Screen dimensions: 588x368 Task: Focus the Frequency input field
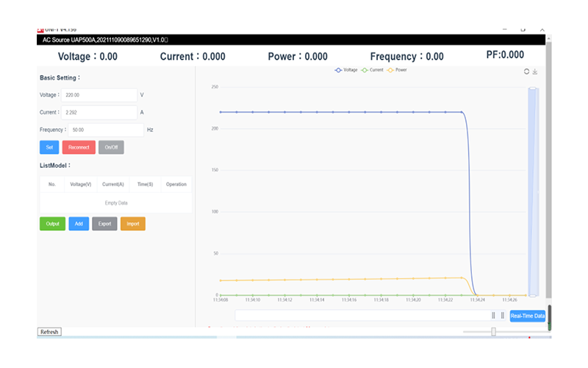tap(106, 130)
